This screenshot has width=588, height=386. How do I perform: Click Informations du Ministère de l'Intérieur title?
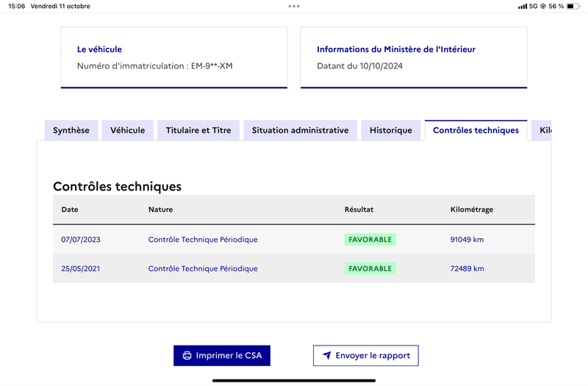click(396, 49)
